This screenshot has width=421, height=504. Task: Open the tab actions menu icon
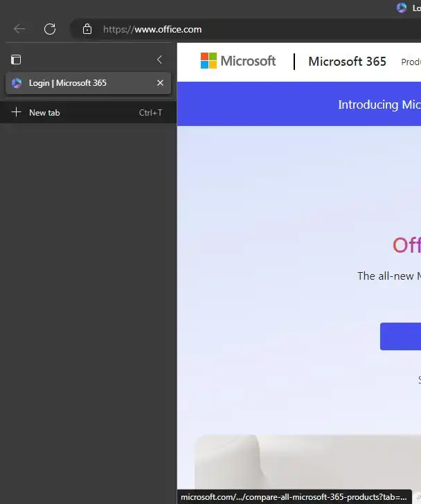[x=16, y=60]
